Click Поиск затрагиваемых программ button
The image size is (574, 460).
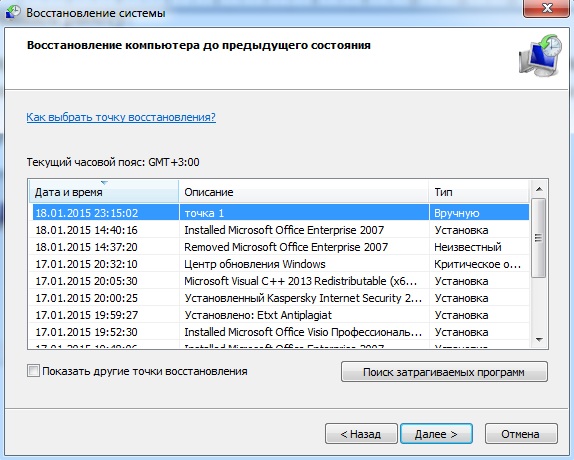tap(444, 372)
